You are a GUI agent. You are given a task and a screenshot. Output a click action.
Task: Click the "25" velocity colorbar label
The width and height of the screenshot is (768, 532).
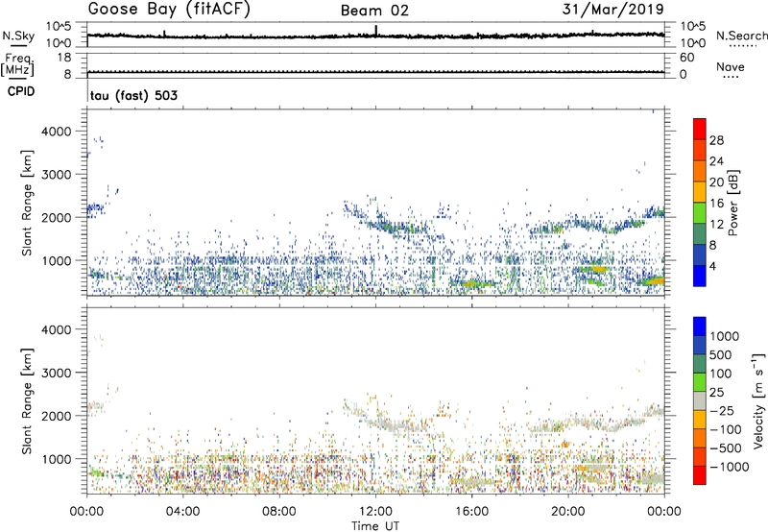pyautogui.click(x=716, y=392)
